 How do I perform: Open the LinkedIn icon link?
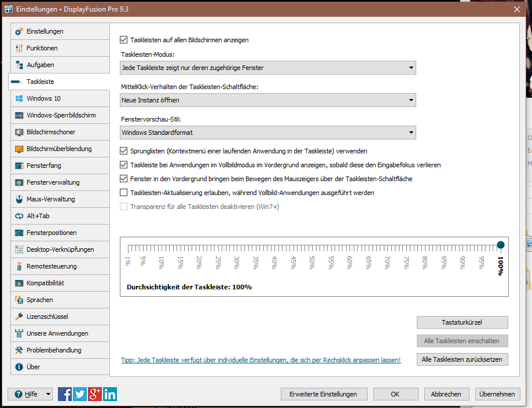(109, 394)
